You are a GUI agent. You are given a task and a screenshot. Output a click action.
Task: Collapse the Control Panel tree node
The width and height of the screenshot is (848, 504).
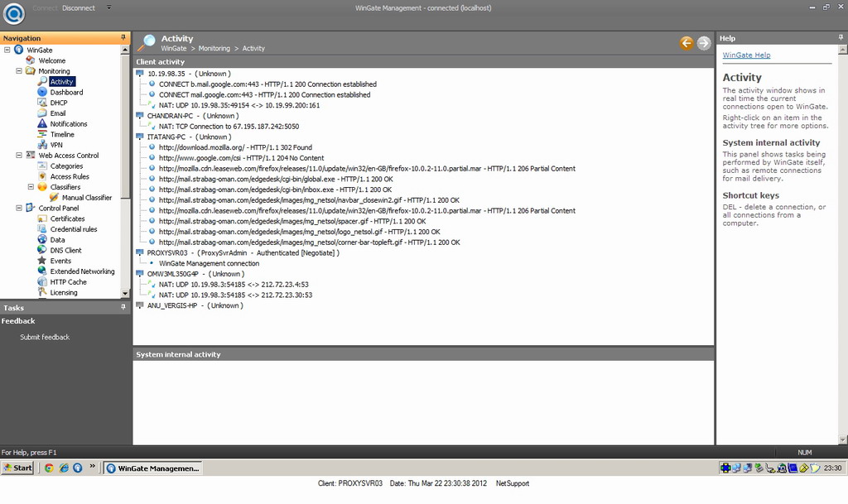click(19, 208)
